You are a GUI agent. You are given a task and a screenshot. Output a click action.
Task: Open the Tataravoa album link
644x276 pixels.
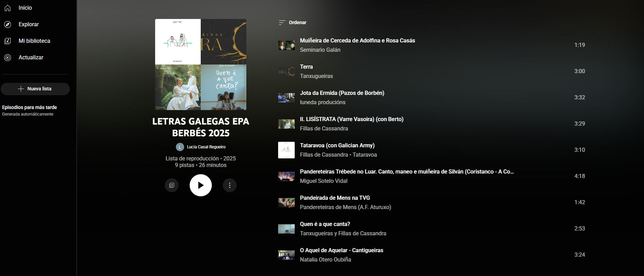click(365, 155)
